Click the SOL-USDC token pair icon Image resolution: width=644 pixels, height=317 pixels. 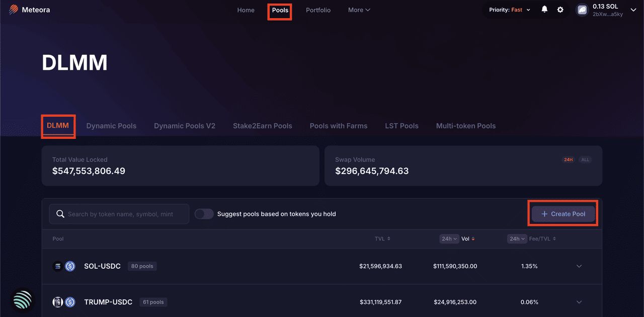[x=64, y=266]
